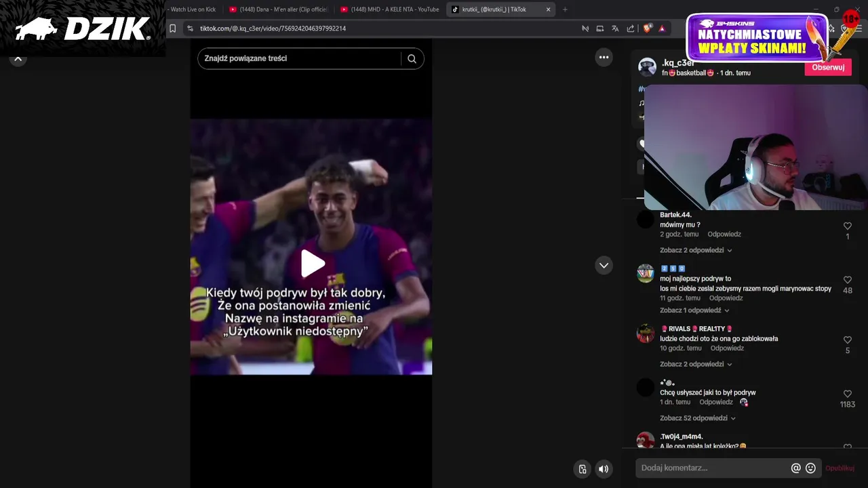Switch to the 'Watch Live on Kick' tab

[x=193, y=9]
